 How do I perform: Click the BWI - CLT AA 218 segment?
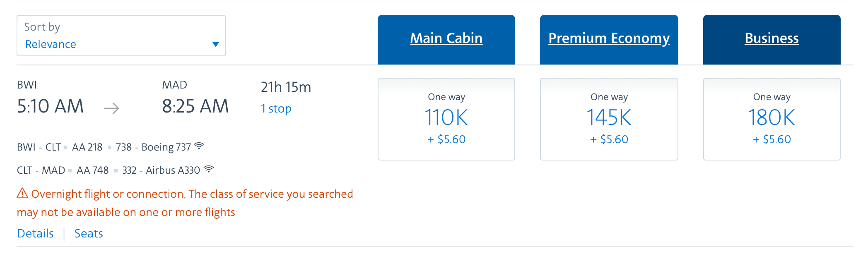coord(111,147)
